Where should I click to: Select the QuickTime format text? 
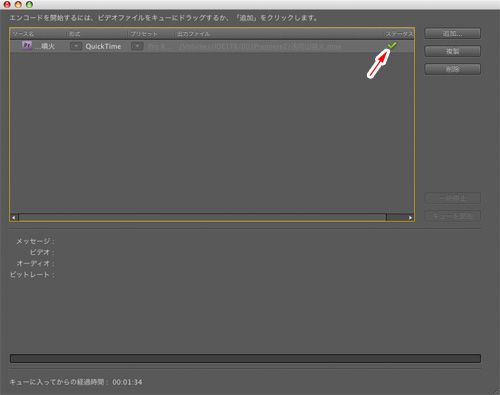click(x=103, y=46)
